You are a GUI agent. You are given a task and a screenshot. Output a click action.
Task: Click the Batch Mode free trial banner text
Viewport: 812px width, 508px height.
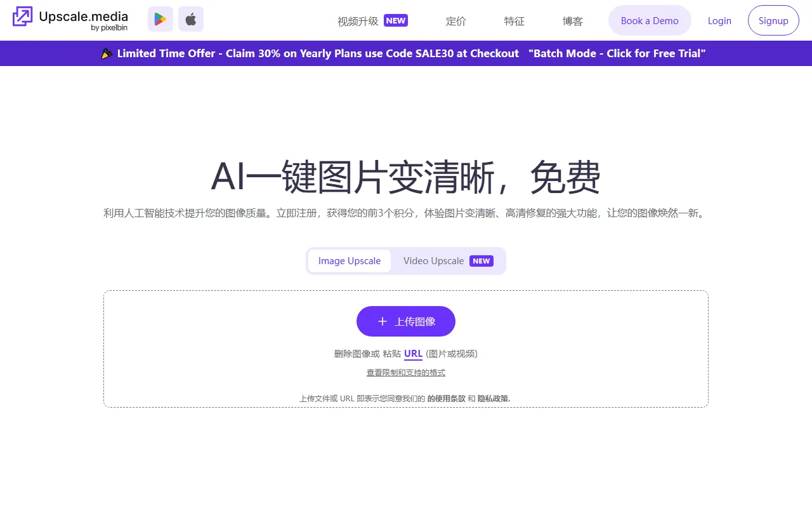point(616,53)
